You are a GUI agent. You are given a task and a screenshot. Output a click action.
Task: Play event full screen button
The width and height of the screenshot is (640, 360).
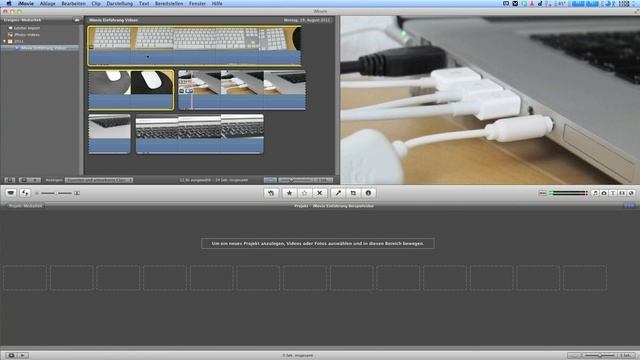coord(24,180)
